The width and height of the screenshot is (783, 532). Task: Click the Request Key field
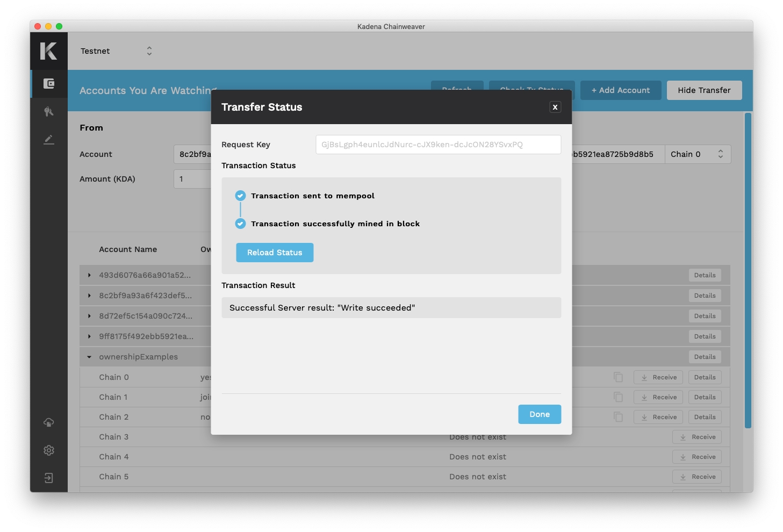[x=438, y=145]
